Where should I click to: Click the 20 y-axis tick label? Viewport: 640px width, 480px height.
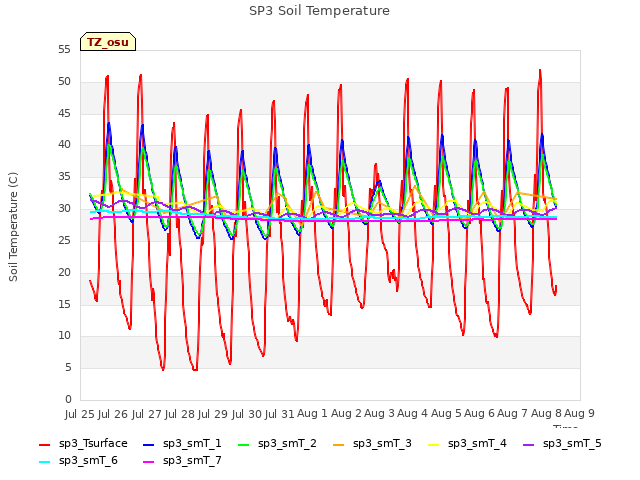pyautogui.click(x=64, y=272)
